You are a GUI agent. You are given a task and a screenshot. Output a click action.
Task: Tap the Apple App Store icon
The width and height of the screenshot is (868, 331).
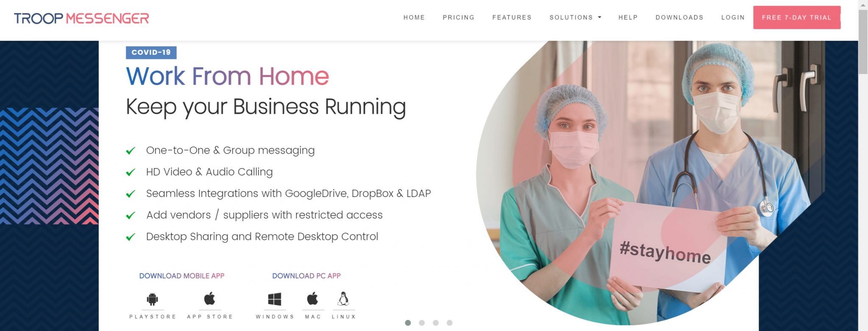pyautogui.click(x=210, y=298)
